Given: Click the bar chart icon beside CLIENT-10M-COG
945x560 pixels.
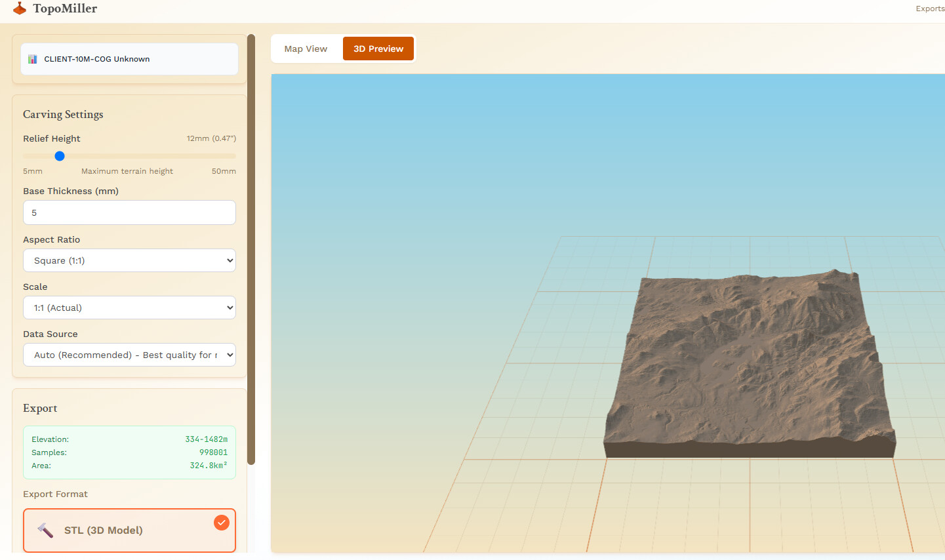Looking at the screenshot, I should click(x=33, y=59).
